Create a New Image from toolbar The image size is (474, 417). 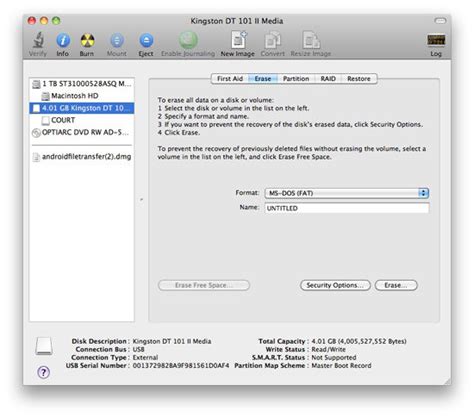[x=239, y=40]
